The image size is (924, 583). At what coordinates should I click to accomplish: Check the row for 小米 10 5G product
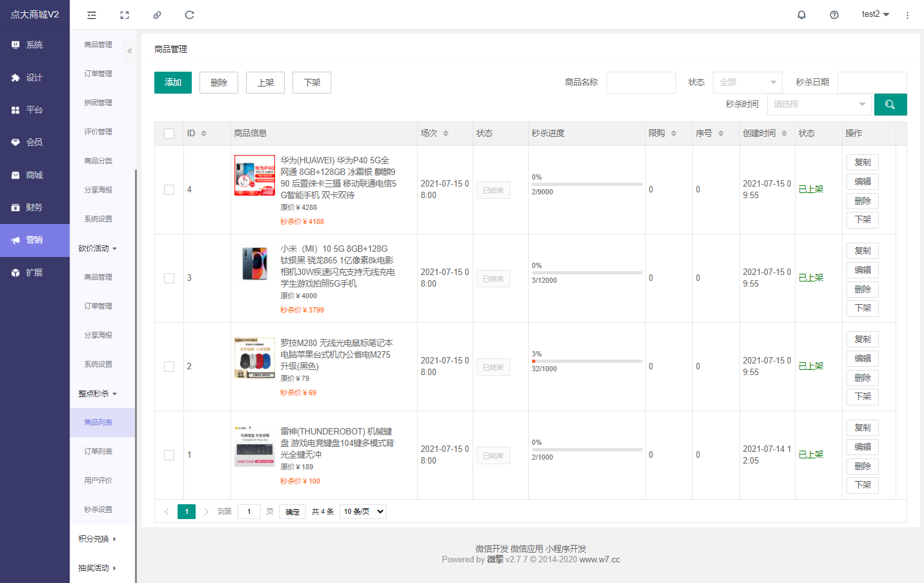[169, 278]
